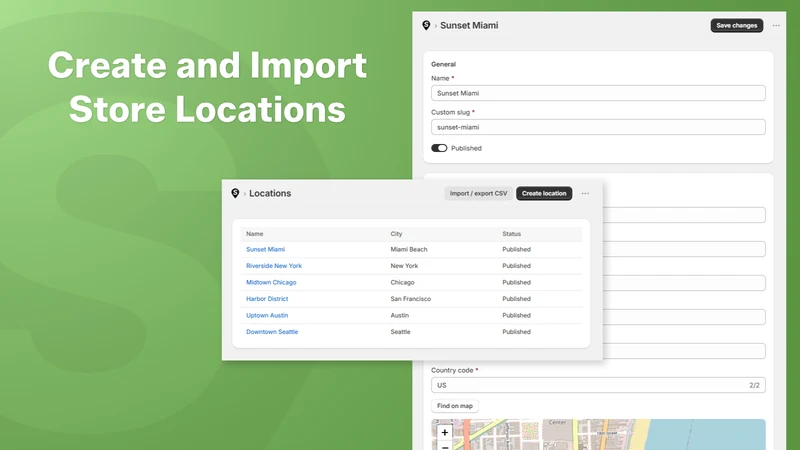Click the San Francisco city cell

click(x=411, y=299)
